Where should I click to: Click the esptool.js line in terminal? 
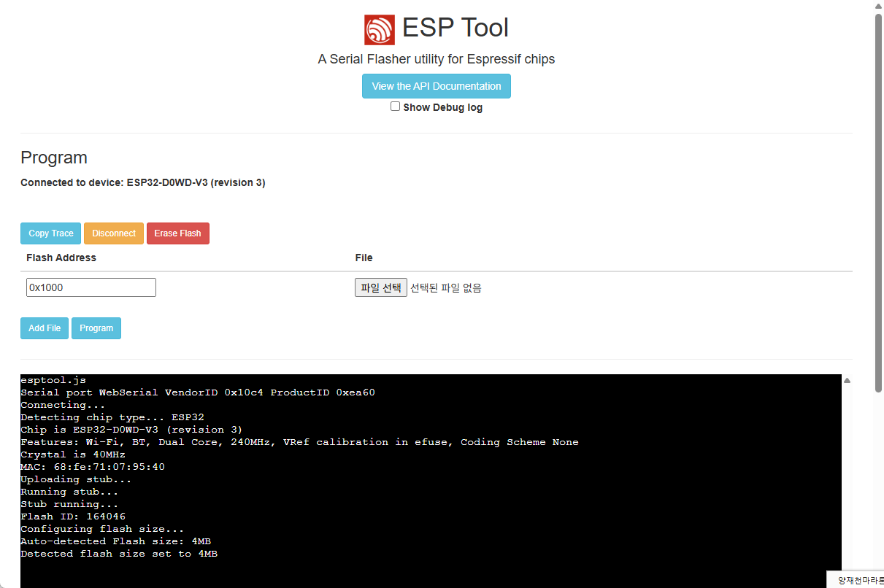(x=53, y=380)
